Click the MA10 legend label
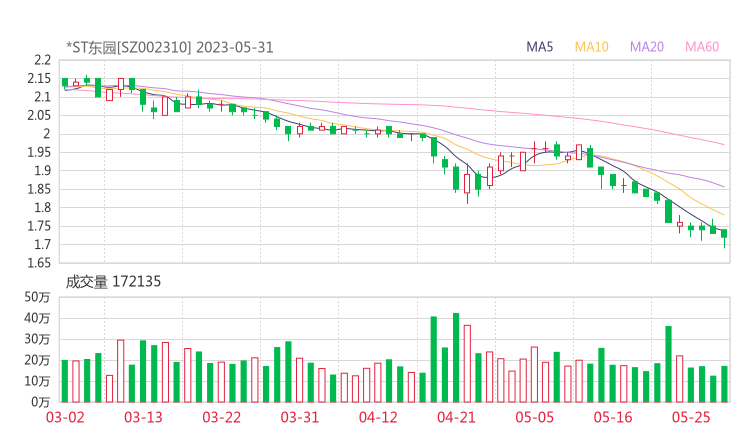The image size is (740, 440). pyautogui.click(x=591, y=47)
